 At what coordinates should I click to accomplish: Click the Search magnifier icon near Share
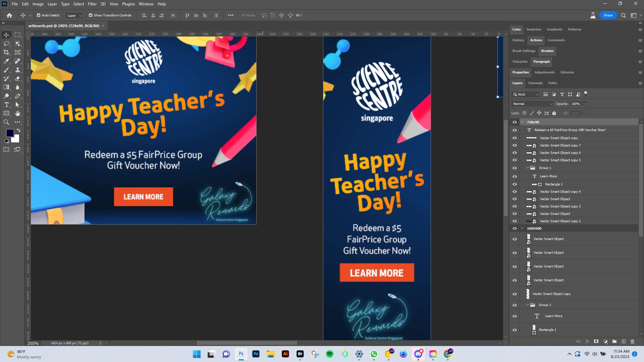click(x=623, y=15)
